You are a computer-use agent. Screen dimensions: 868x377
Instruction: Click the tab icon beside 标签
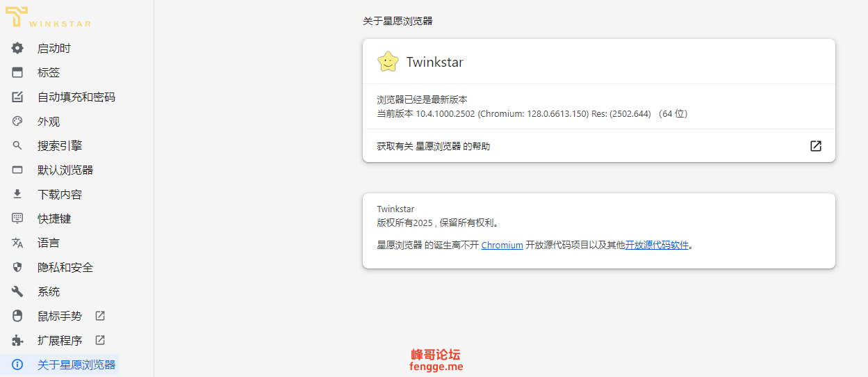[17, 72]
